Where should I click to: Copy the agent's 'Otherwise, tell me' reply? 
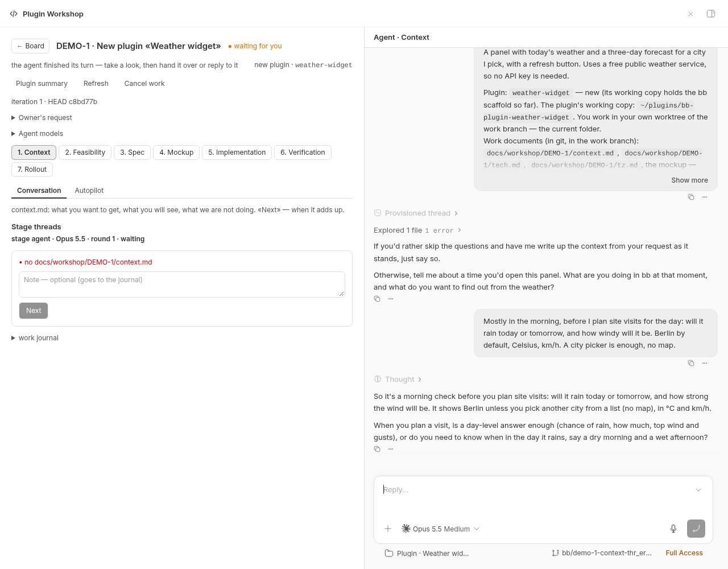pyautogui.click(x=377, y=299)
